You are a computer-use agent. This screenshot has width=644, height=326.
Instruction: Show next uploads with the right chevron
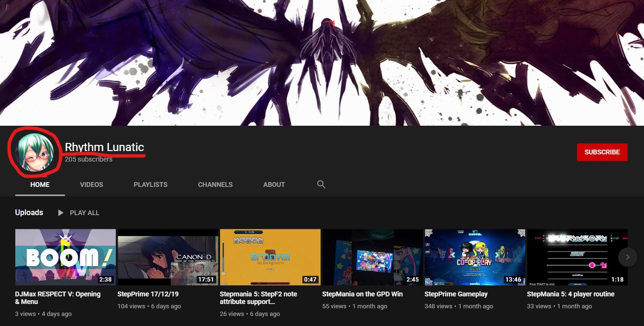tap(628, 257)
